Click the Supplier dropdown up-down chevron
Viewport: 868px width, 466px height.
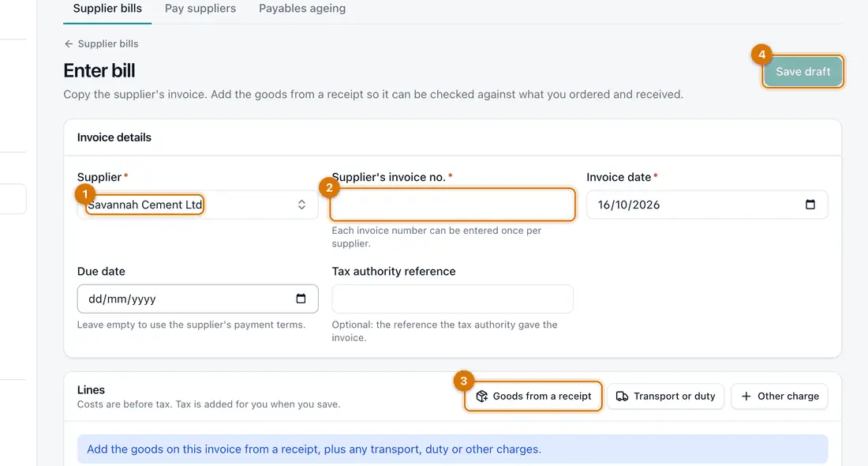[x=301, y=205]
